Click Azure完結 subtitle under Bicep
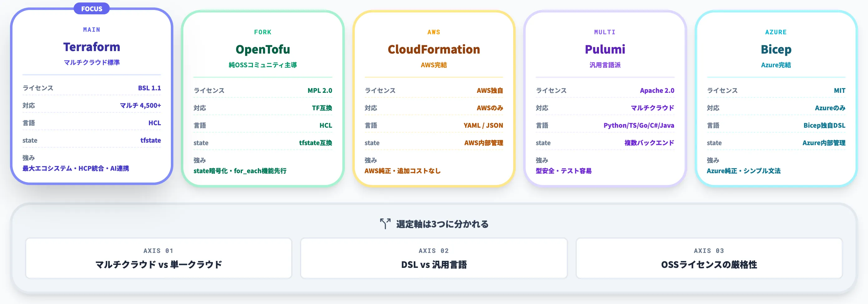 (776, 65)
